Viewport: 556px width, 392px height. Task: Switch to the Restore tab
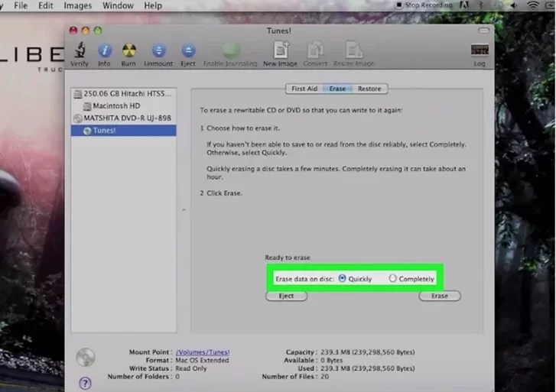point(369,89)
